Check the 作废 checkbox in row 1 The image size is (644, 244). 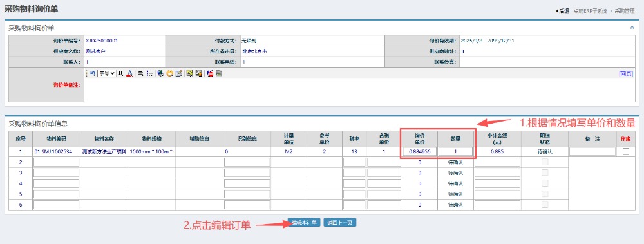[x=625, y=151]
